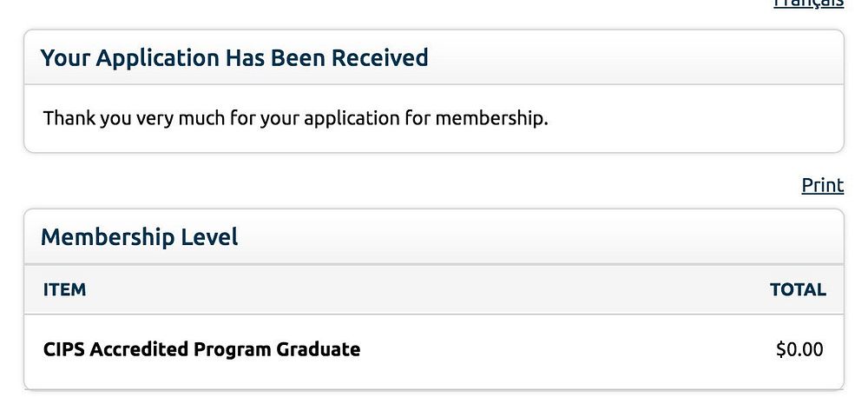The width and height of the screenshot is (868, 404).
Task: Click the thank-you confirmation message text
Action: coord(295,117)
